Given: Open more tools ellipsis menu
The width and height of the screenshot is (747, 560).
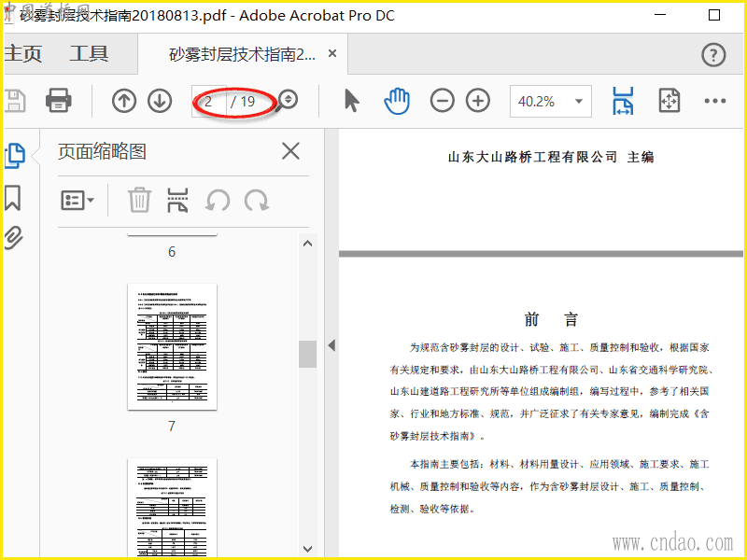Looking at the screenshot, I should point(714,101).
